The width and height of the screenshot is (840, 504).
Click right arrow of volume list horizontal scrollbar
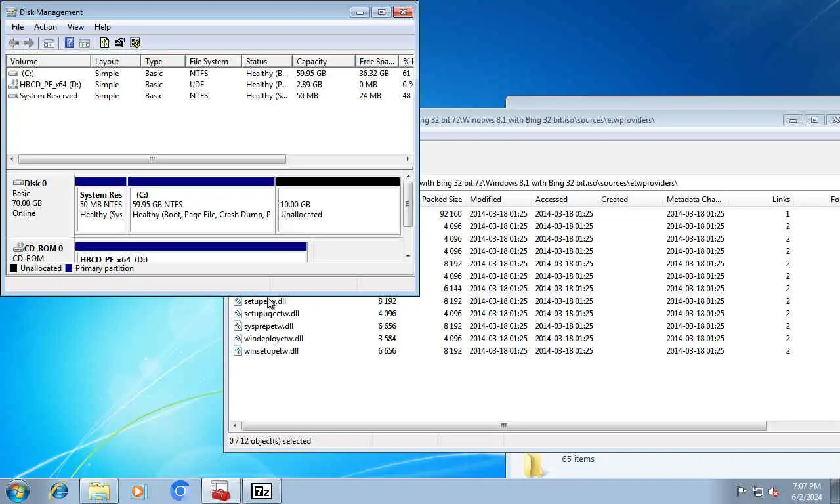[408, 159]
